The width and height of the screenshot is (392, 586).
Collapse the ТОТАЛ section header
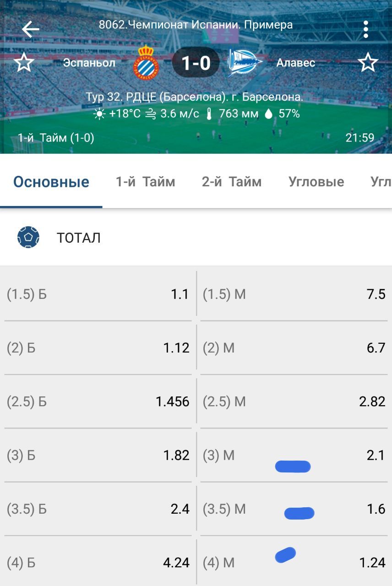[x=196, y=238]
